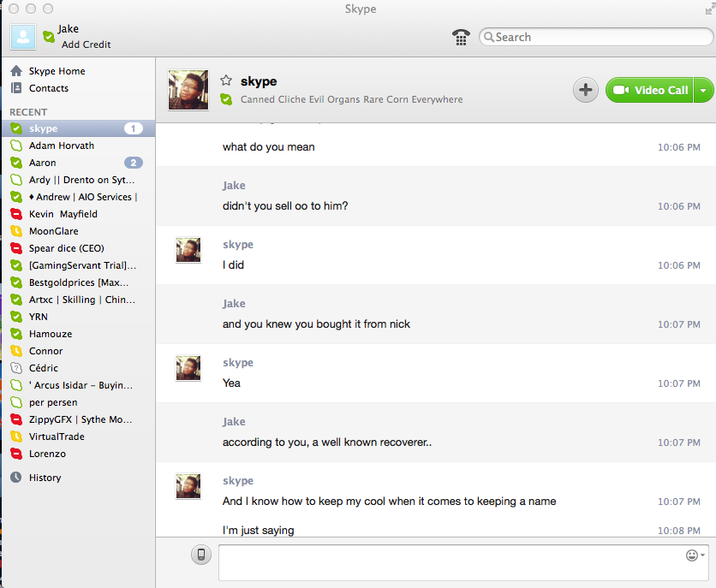Open Jake's status icon next to name

point(49,36)
